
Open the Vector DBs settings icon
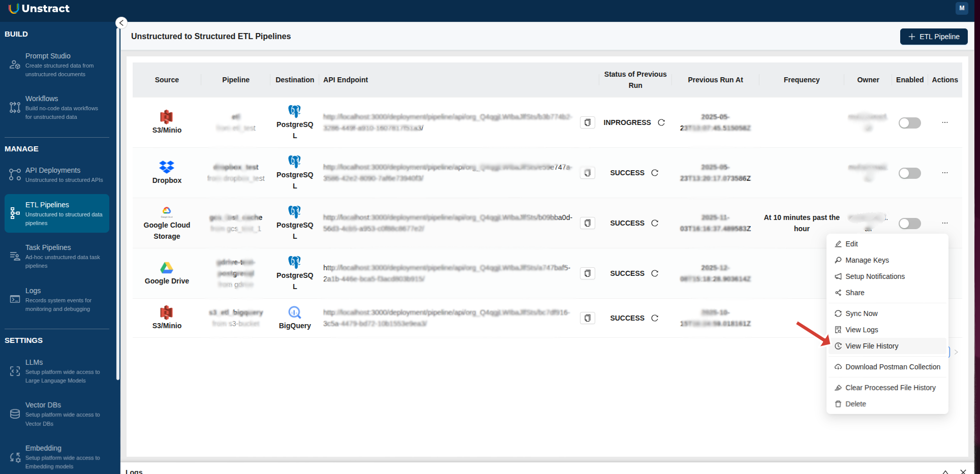pyautogui.click(x=14, y=414)
